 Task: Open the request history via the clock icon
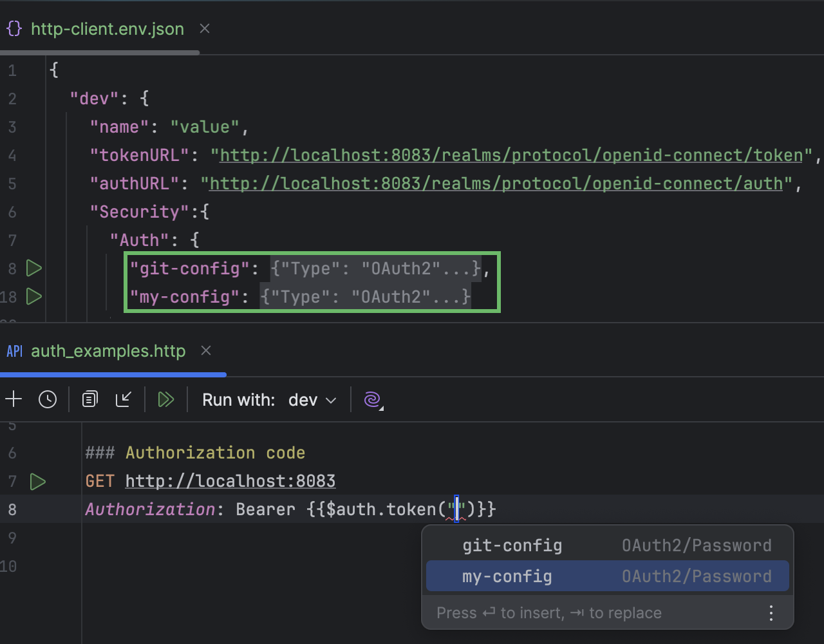click(x=48, y=399)
